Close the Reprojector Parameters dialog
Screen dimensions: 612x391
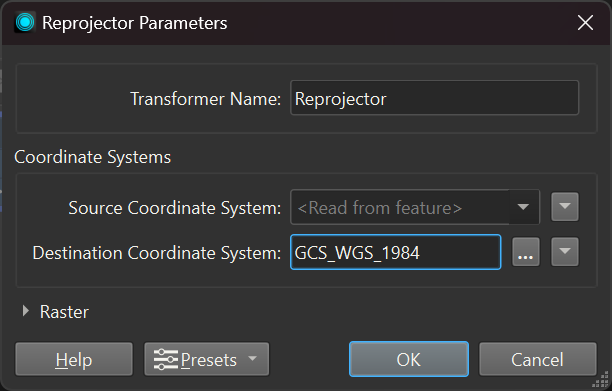coord(585,23)
